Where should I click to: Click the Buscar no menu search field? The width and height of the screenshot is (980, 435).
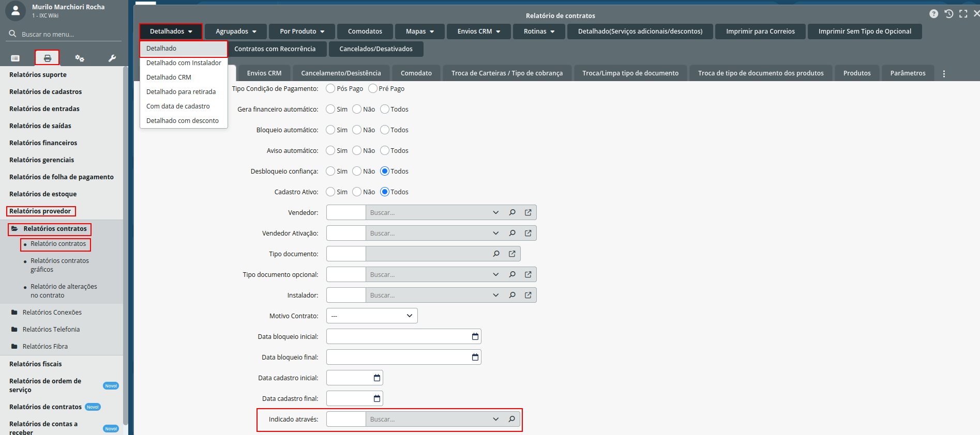pos(65,34)
